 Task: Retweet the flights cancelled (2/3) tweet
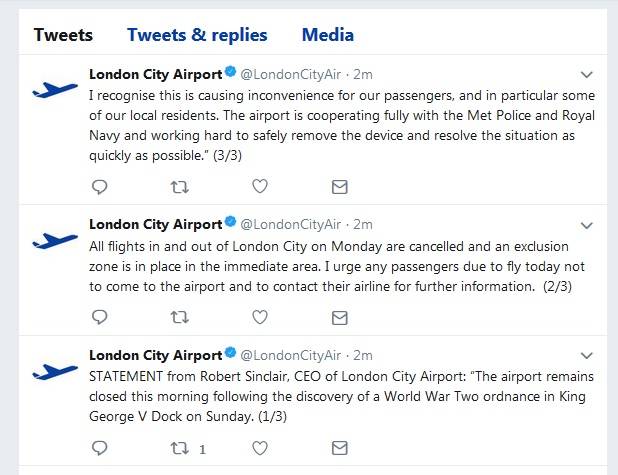click(180, 317)
